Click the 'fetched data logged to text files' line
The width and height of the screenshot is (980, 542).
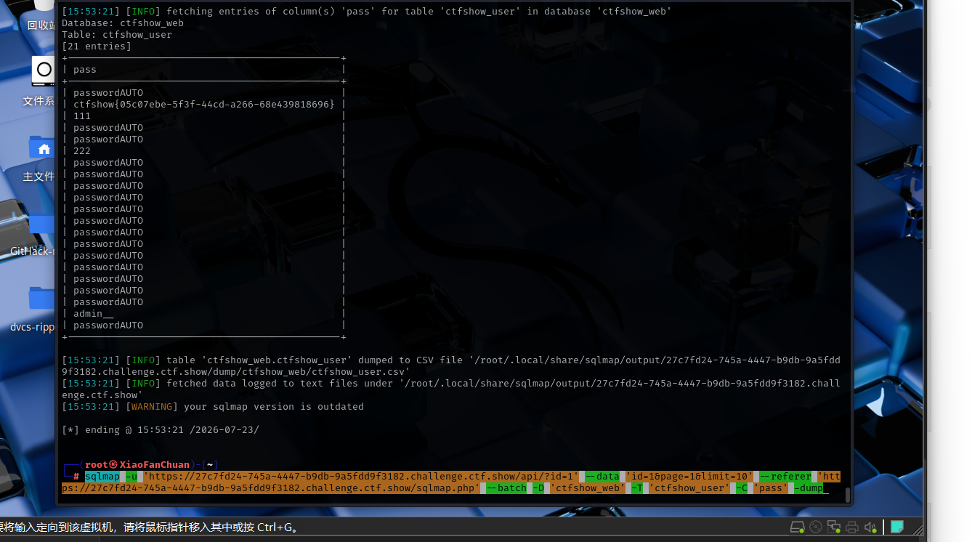(451, 389)
